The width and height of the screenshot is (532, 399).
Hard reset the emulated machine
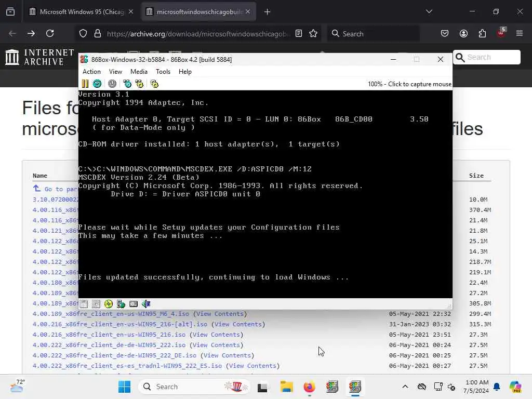pos(97,84)
